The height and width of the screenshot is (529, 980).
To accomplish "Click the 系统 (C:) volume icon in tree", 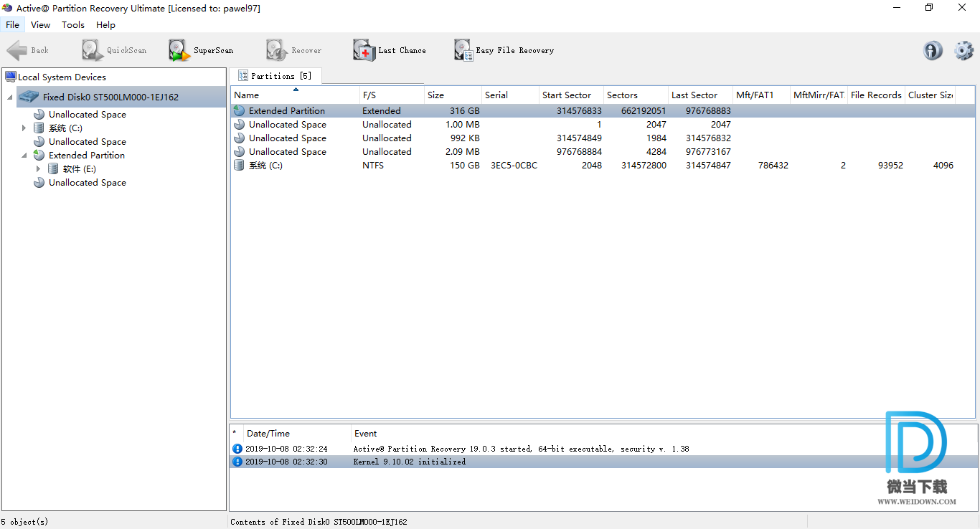I will point(39,128).
